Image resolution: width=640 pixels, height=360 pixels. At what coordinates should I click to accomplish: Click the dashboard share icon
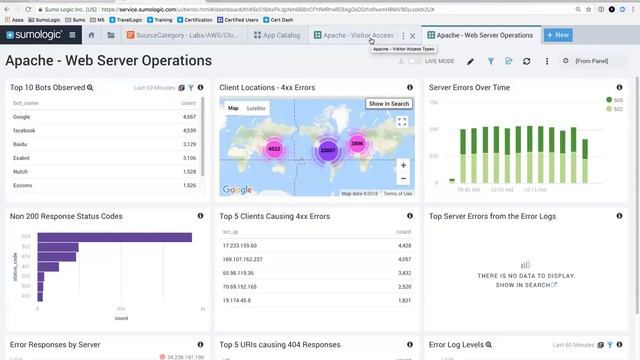[x=508, y=61]
